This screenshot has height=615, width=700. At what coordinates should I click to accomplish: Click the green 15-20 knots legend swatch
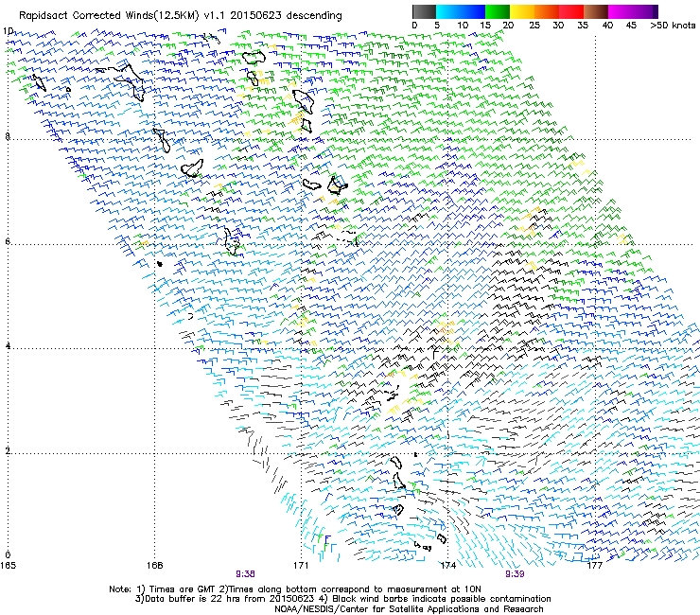(x=498, y=11)
